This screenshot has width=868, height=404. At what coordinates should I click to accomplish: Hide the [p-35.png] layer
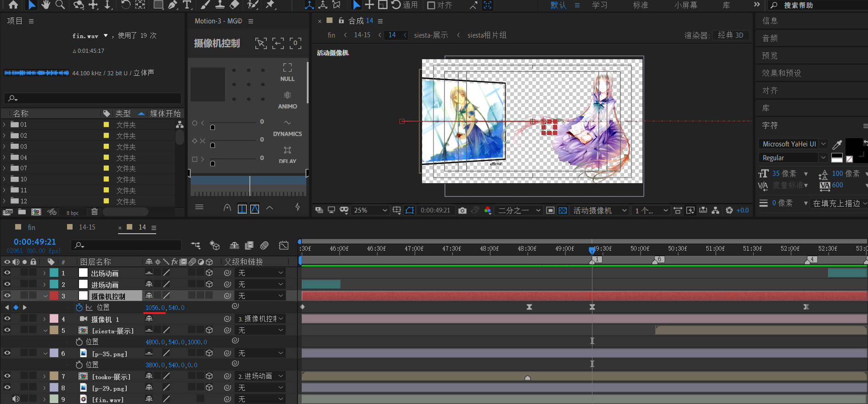coord(7,353)
